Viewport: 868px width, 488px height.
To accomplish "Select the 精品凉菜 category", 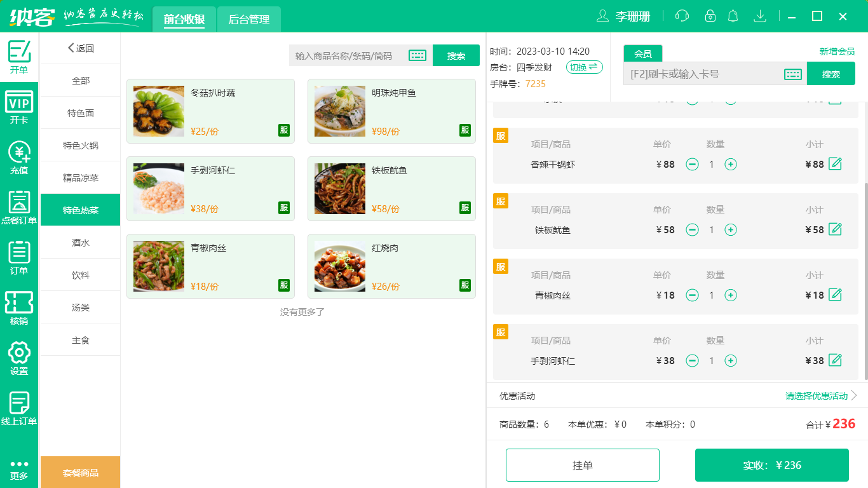I will pos(81,178).
